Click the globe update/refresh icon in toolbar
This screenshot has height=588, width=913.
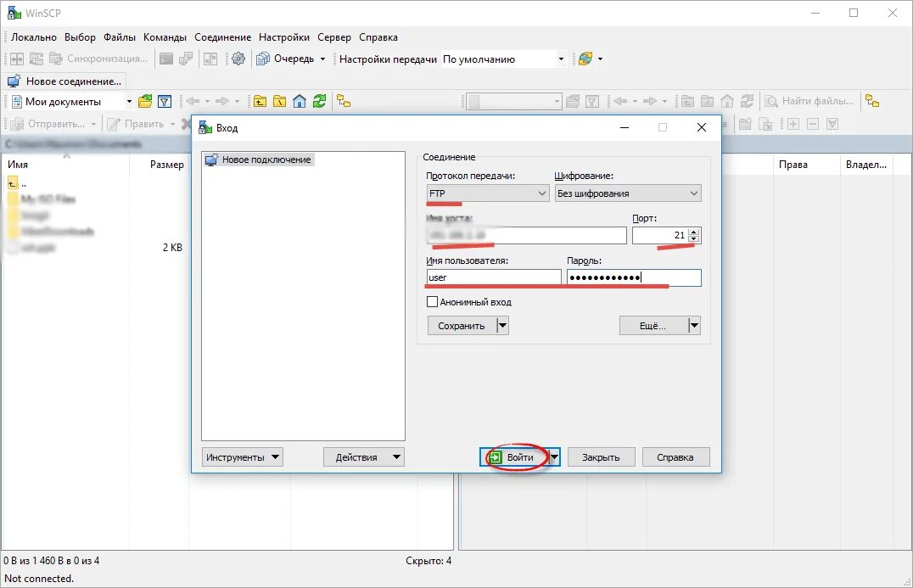(585, 59)
